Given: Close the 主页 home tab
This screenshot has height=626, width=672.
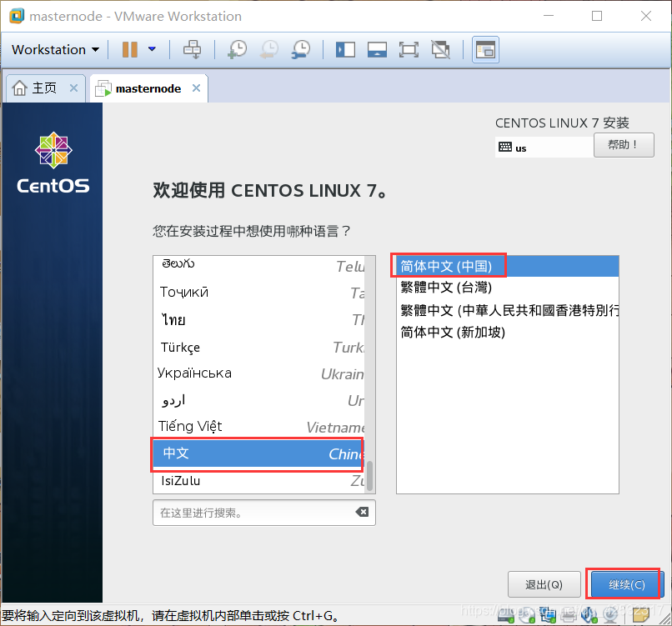Looking at the screenshot, I should [73, 88].
